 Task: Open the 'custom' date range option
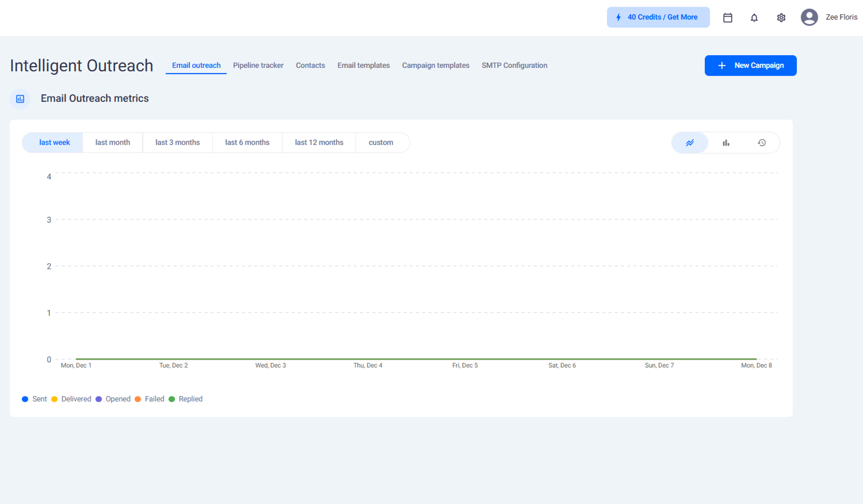pyautogui.click(x=380, y=143)
